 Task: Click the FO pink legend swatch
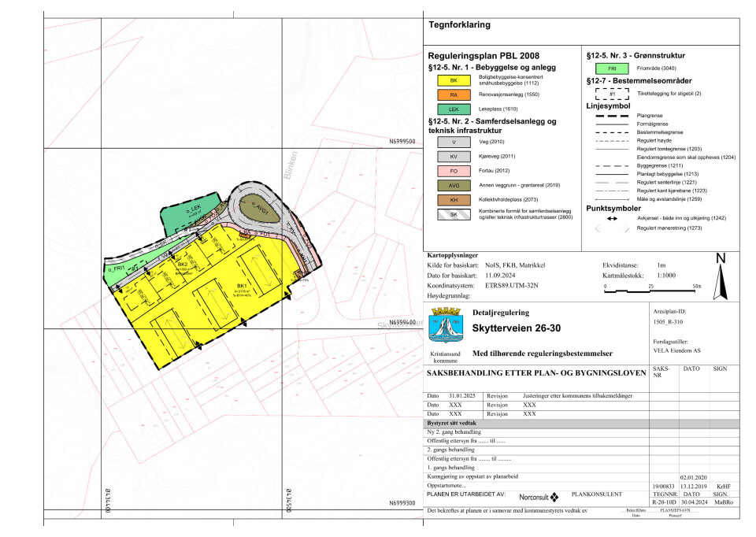(x=454, y=171)
